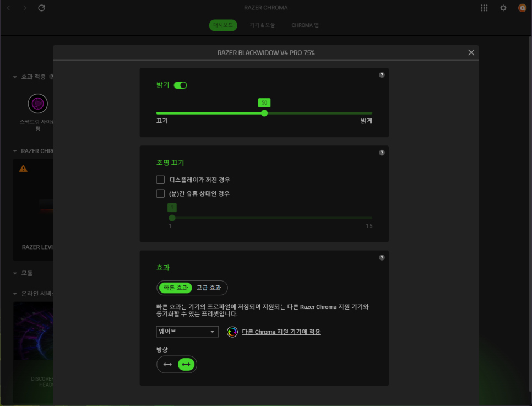The image size is (532, 406).
Task: Open help for the 조명 끄기 section
Action: [382, 153]
